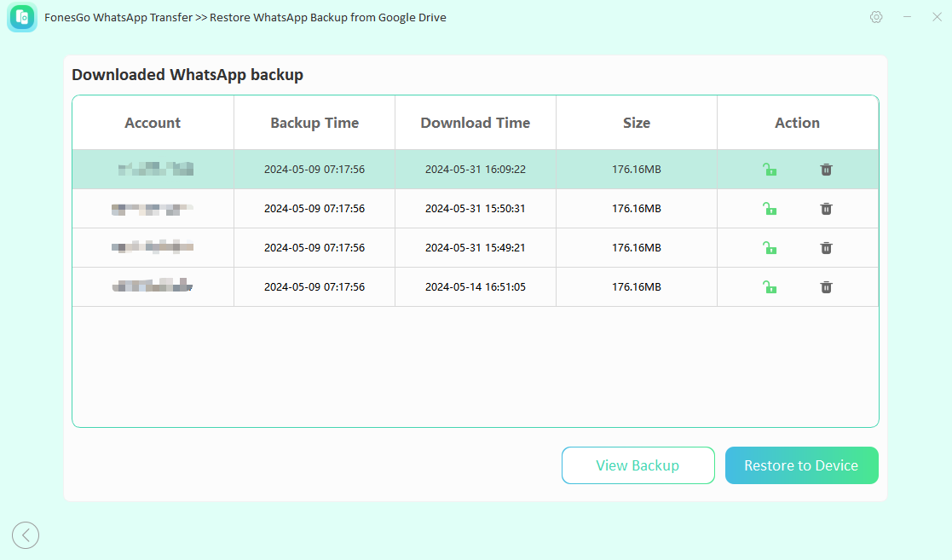Minimize the FonesGo window

click(907, 17)
